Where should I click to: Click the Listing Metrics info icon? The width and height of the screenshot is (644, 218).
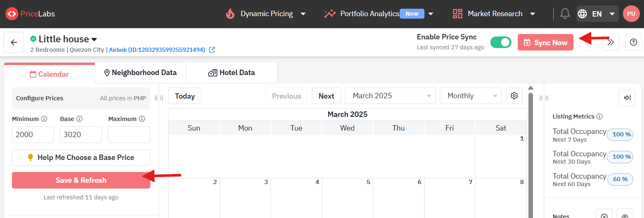[600, 116]
